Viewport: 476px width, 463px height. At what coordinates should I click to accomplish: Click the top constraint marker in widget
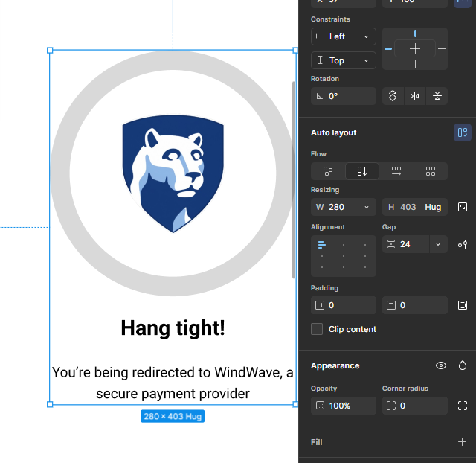(415, 33)
